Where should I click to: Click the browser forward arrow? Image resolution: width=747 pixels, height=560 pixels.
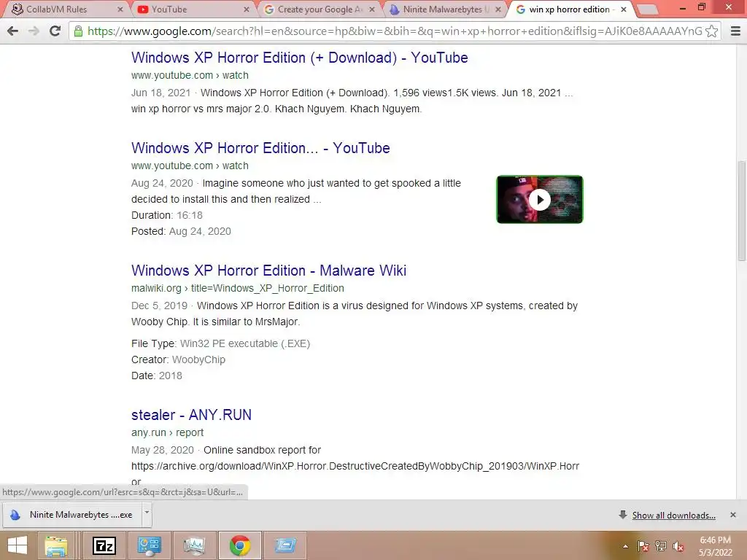click(34, 31)
